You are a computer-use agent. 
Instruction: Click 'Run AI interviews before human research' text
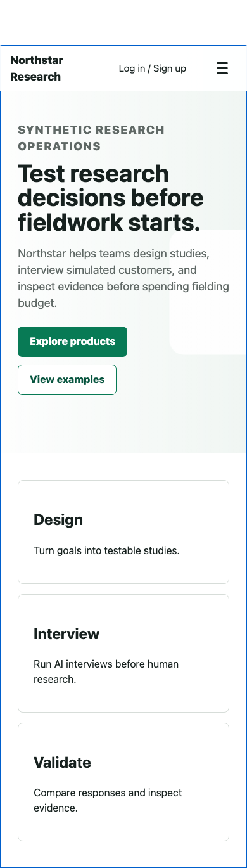coord(106,671)
